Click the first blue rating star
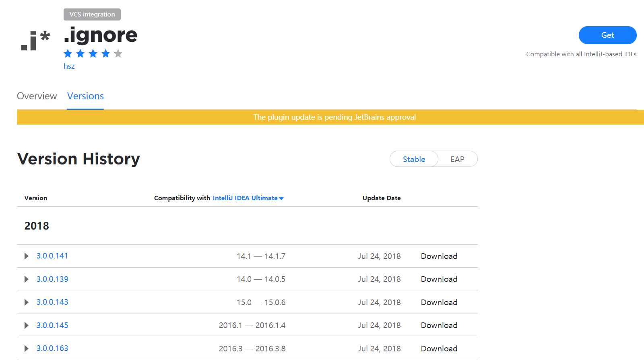The image size is (644, 361). (68, 53)
